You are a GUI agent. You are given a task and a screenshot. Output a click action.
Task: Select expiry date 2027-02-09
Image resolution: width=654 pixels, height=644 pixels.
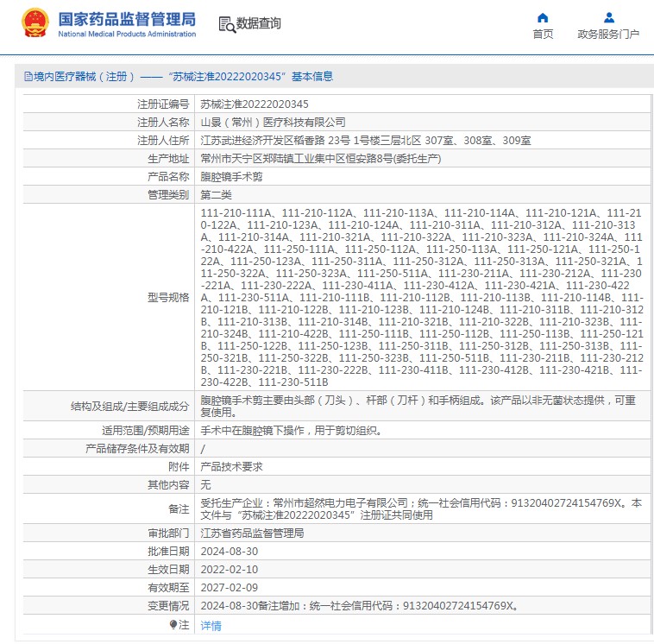230,588
